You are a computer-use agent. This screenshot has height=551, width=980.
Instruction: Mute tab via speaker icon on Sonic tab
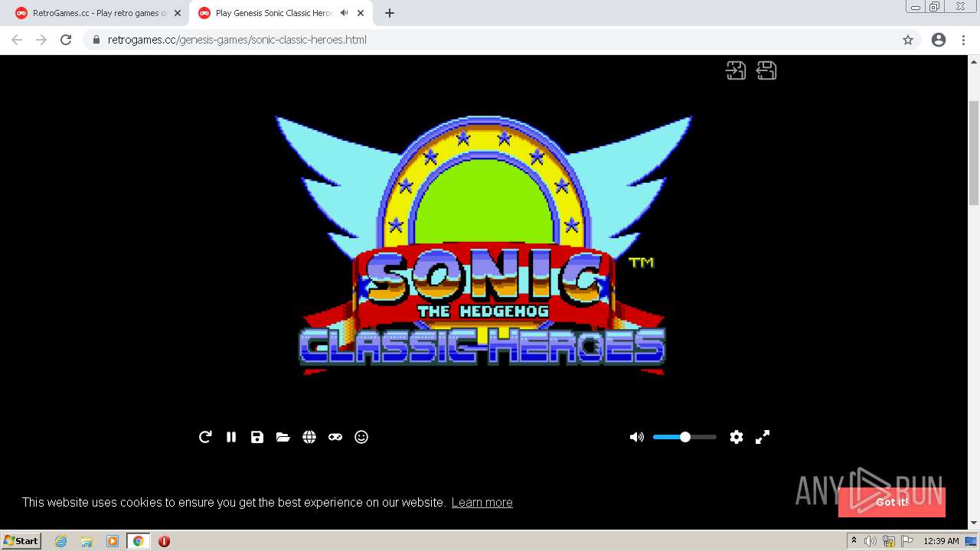(344, 13)
